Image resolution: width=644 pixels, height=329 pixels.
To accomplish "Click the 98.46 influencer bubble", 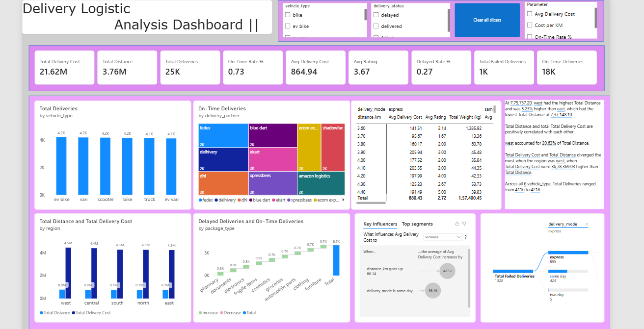I will click(432, 291).
